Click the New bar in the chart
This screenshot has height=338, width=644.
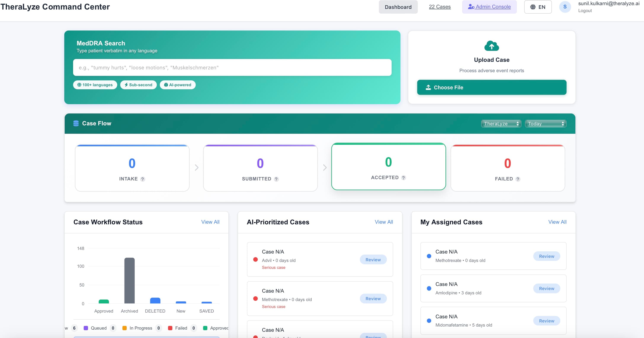tap(181, 303)
